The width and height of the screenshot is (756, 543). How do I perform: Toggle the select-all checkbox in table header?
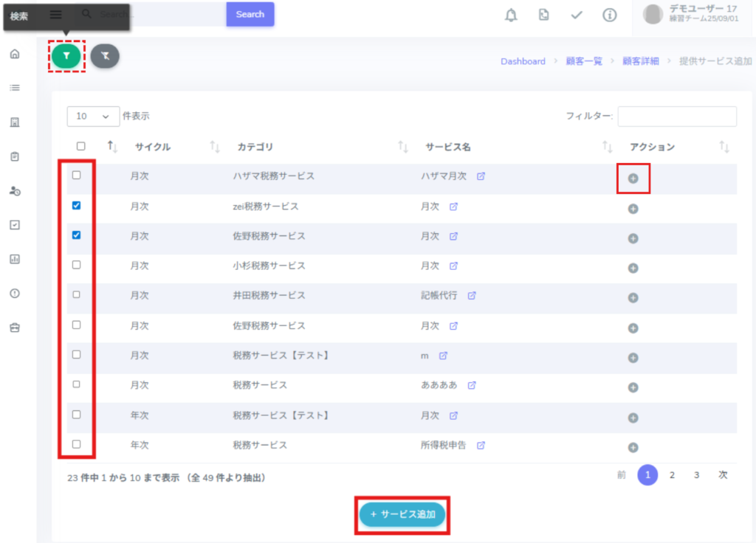81,146
